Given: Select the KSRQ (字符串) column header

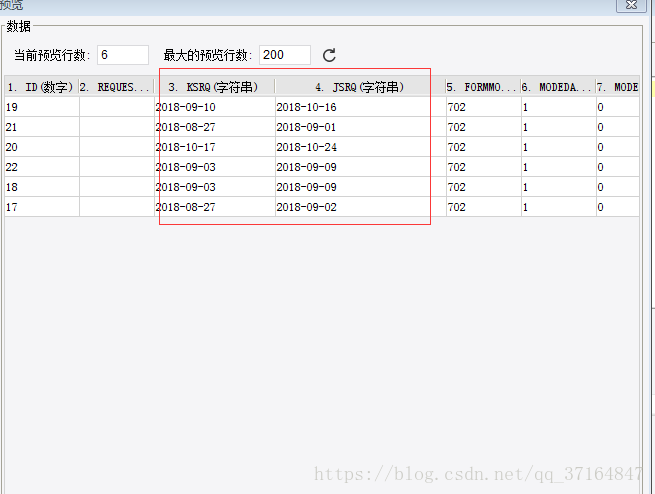Looking at the screenshot, I should tap(215, 87).
